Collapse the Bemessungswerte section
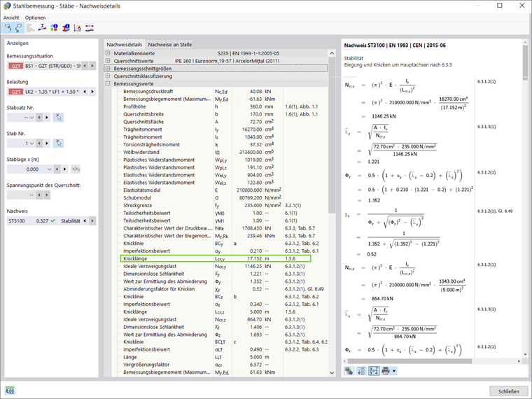532x399 pixels. (x=108, y=83)
